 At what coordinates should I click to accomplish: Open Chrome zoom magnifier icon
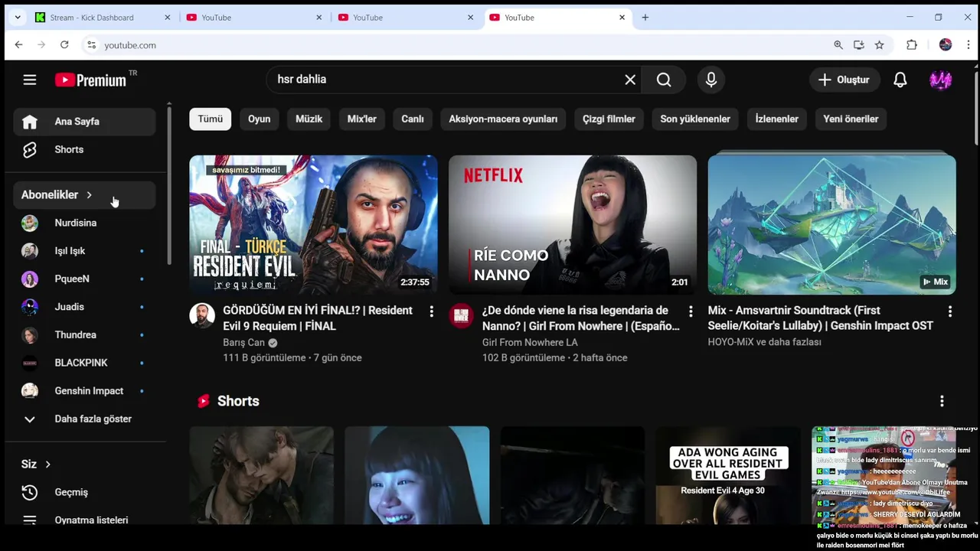coord(838,45)
